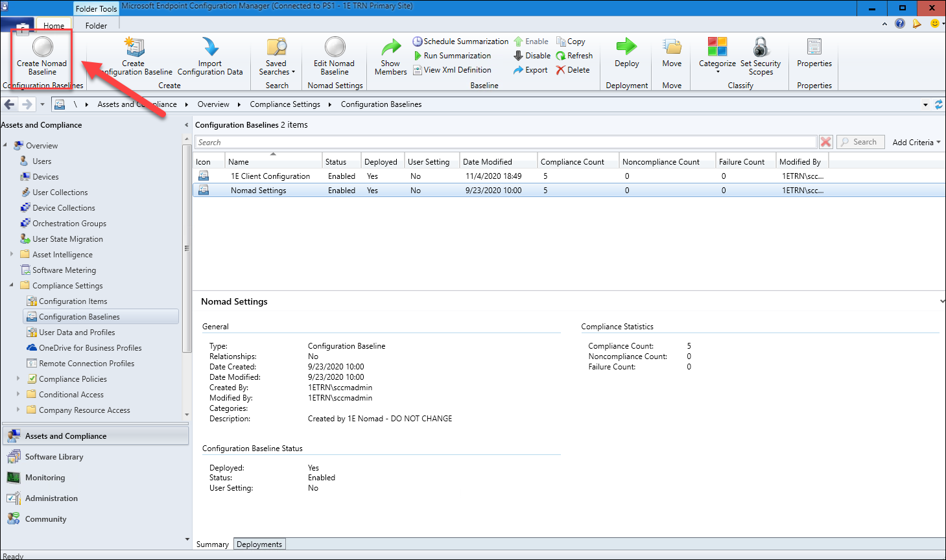Image resolution: width=946 pixels, height=560 pixels.
Task: Expand the Add Criteria dropdown
Action: click(x=916, y=143)
